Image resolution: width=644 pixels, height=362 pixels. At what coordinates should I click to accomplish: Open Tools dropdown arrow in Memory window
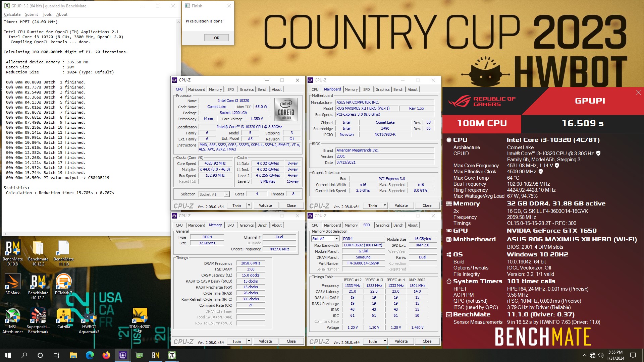point(249,341)
